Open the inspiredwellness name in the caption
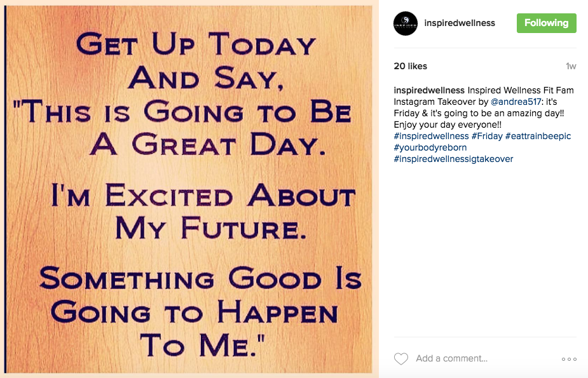The width and height of the screenshot is (588, 378). [x=429, y=90]
